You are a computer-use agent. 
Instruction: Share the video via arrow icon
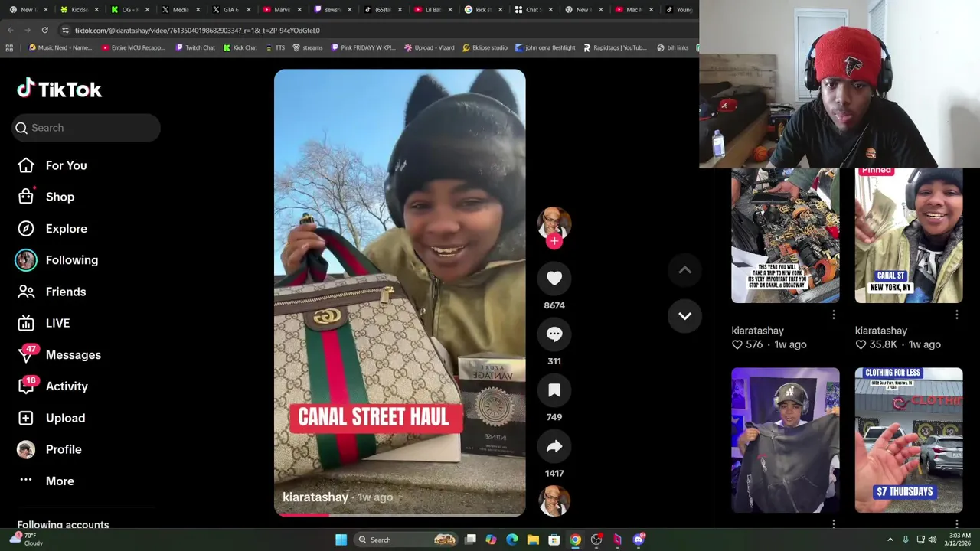click(x=554, y=446)
